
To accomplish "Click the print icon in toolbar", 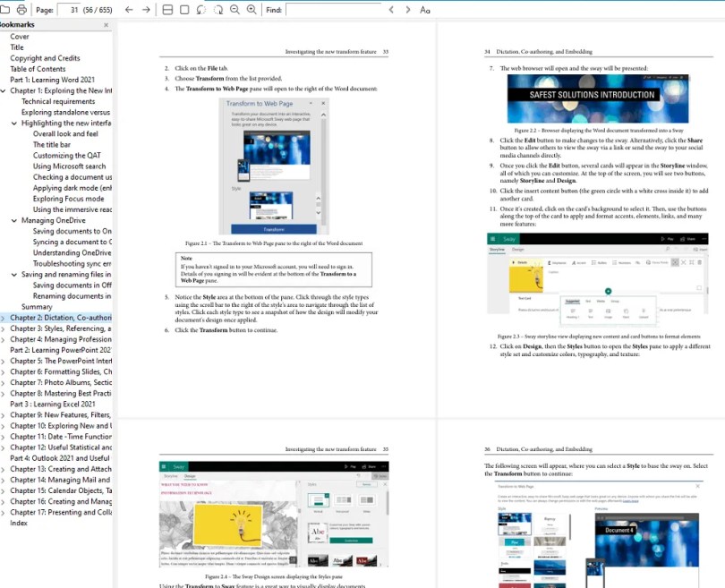I will 21,10.
